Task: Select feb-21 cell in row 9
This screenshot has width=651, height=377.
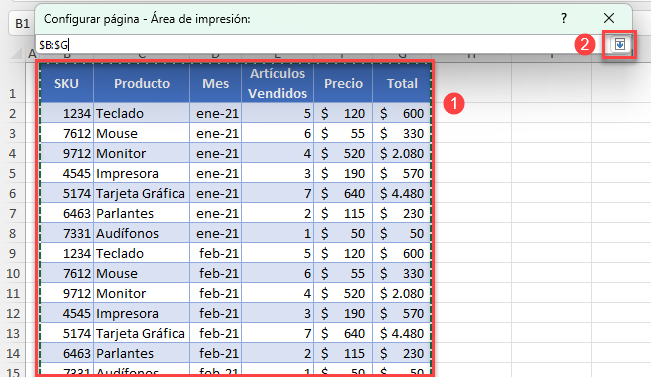Action: point(215,253)
